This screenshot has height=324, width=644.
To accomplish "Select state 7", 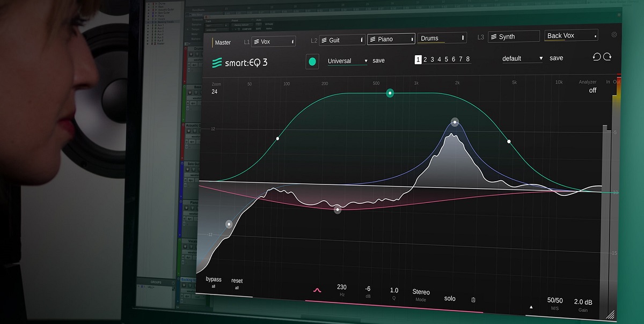I will 460,60.
